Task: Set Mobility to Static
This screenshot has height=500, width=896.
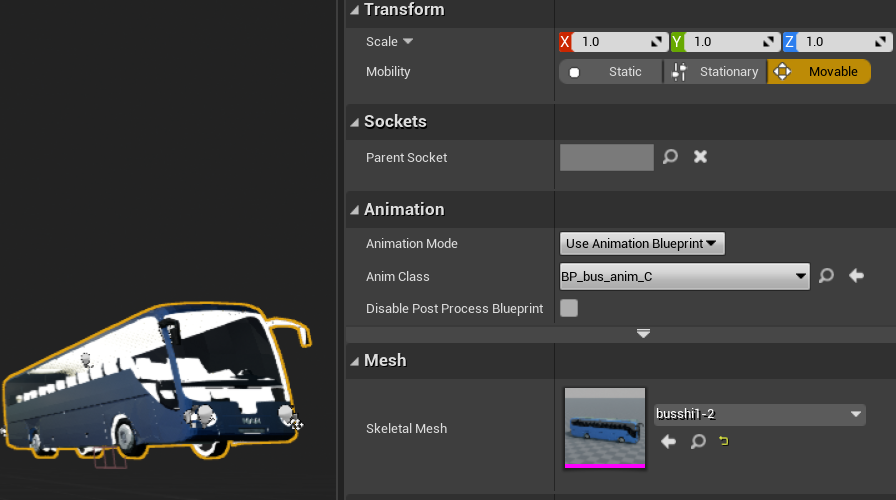Action: tap(611, 72)
